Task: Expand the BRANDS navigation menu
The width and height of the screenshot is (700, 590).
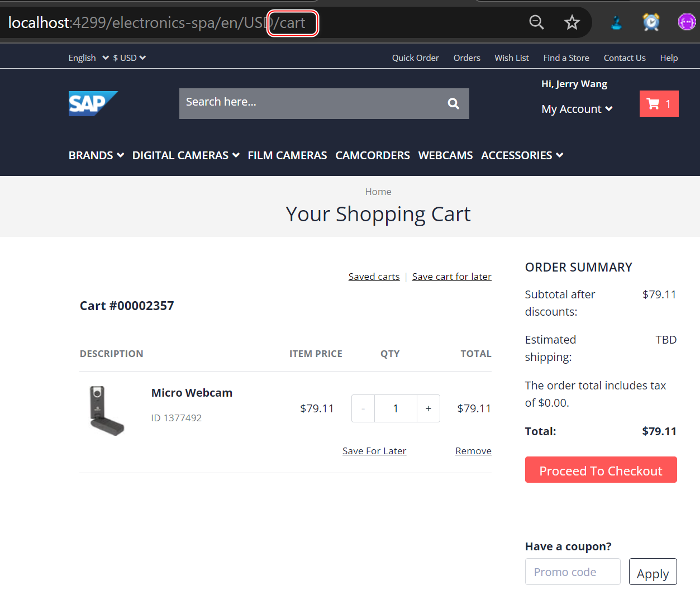Action: coord(96,155)
